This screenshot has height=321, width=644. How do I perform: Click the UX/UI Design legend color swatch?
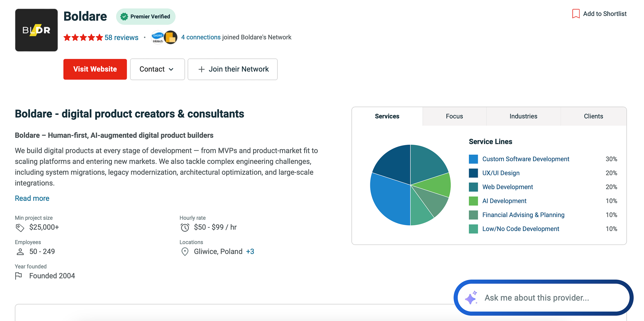[473, 173]
